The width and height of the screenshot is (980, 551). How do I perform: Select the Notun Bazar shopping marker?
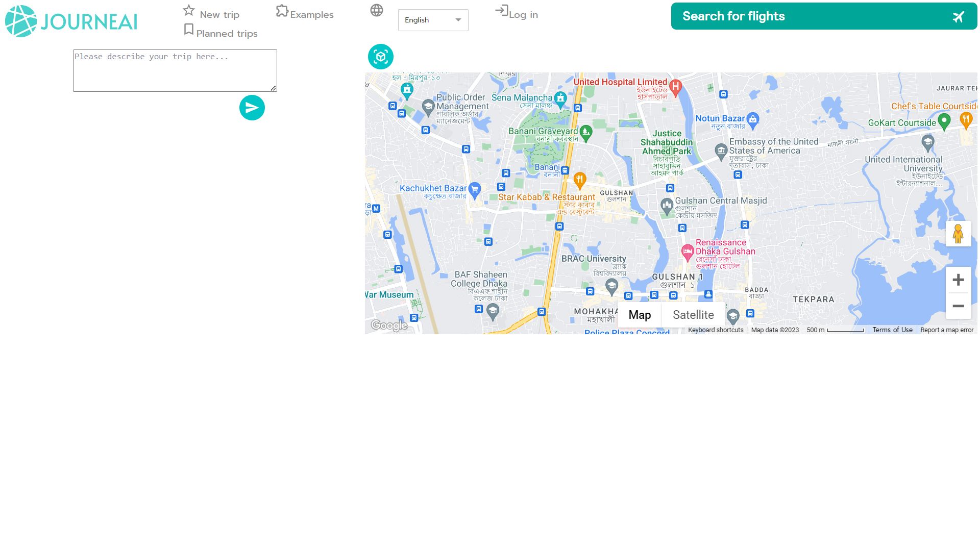[x=752, y=120]
